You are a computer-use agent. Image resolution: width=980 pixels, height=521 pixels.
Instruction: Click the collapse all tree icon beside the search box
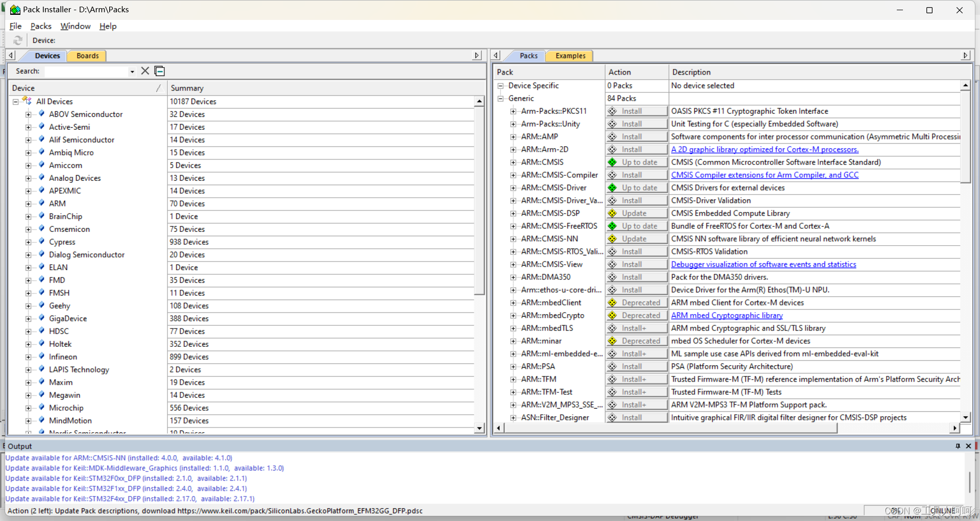click(x=160, y=71)
